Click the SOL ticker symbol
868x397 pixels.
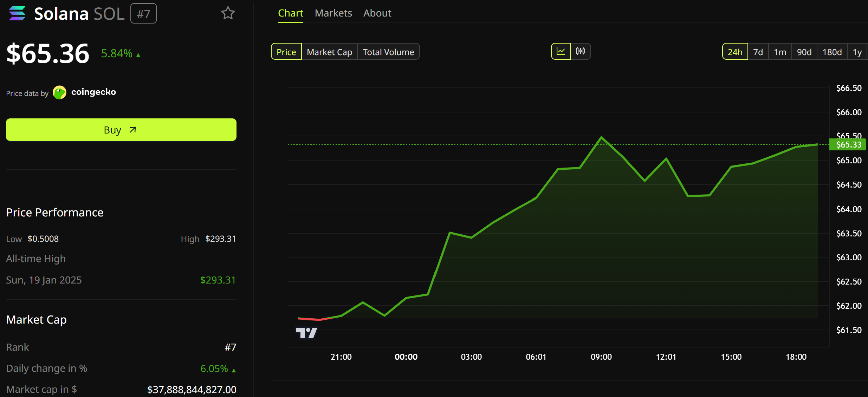click(109, 14)
